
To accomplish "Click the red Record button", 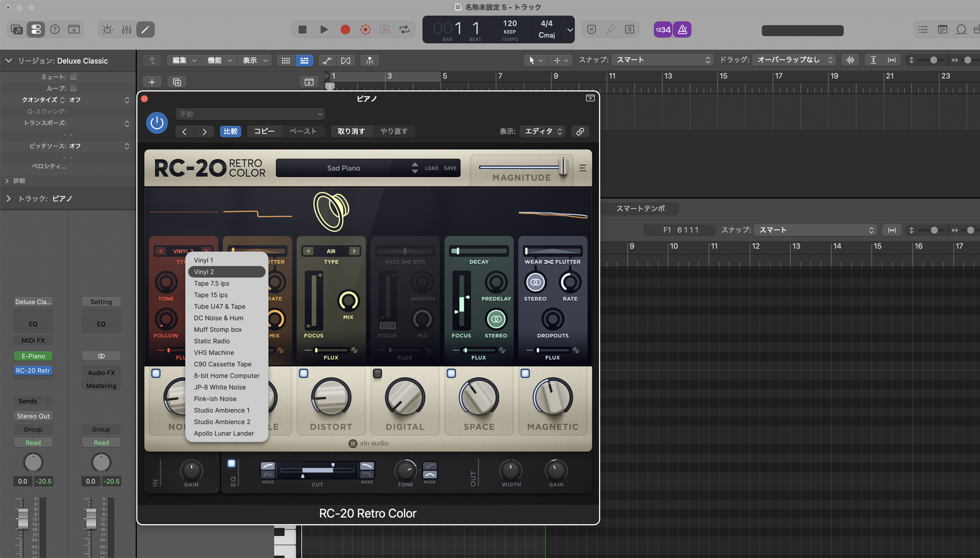I will (x=345, y=29).
